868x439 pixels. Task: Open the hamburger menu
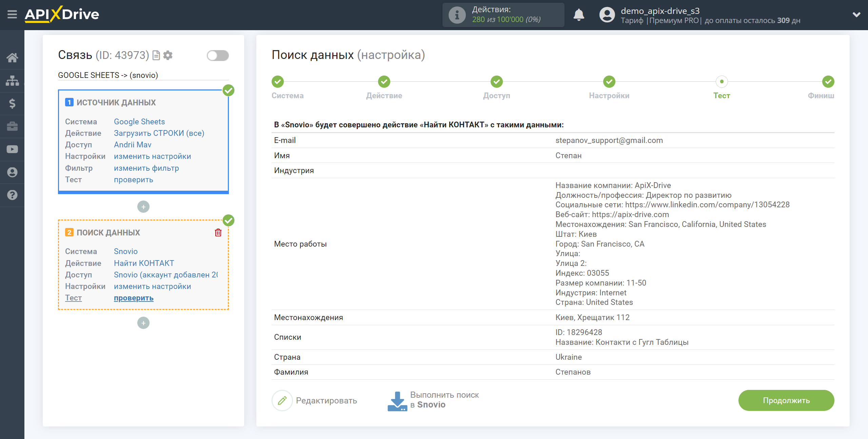(12, 15)
